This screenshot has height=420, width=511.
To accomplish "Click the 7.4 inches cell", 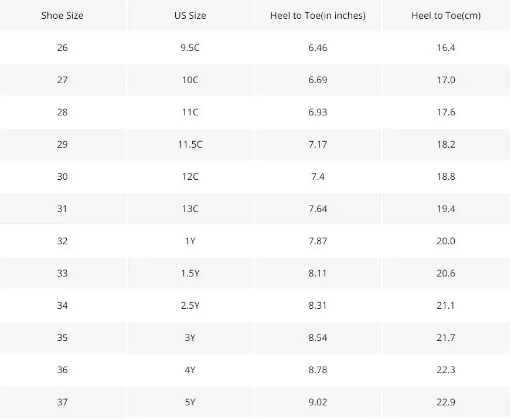I will 318,176.
